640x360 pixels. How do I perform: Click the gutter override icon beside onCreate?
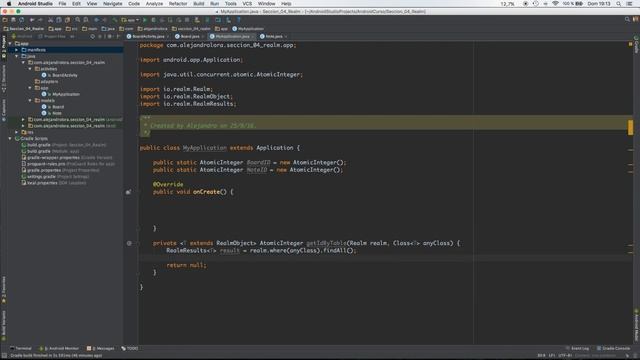[129, 192]
